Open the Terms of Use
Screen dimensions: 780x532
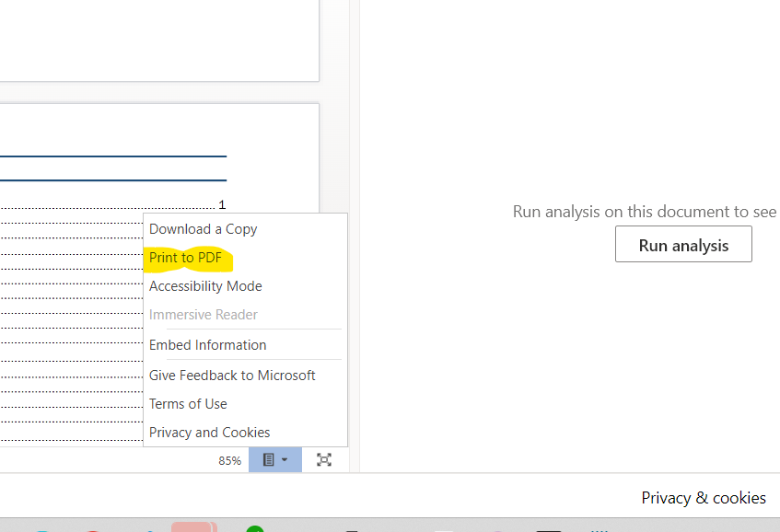click(188, 403)
